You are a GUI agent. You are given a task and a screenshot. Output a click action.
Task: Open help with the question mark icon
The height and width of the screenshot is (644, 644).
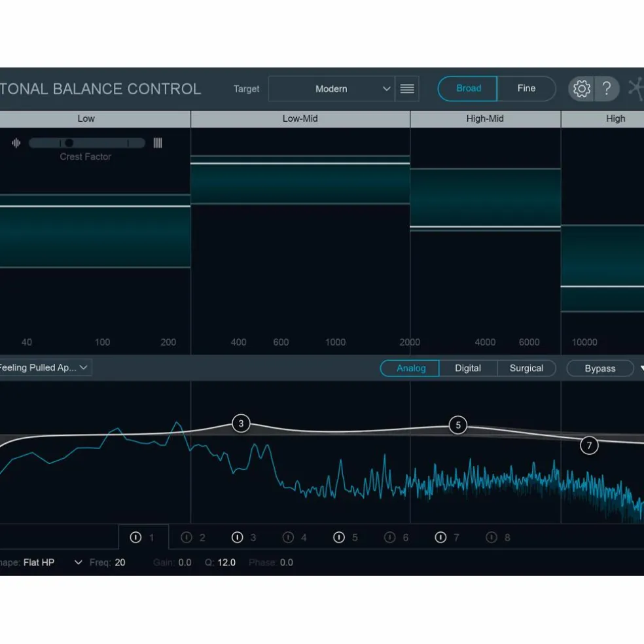pyautogui.click(x=607, y=88)
